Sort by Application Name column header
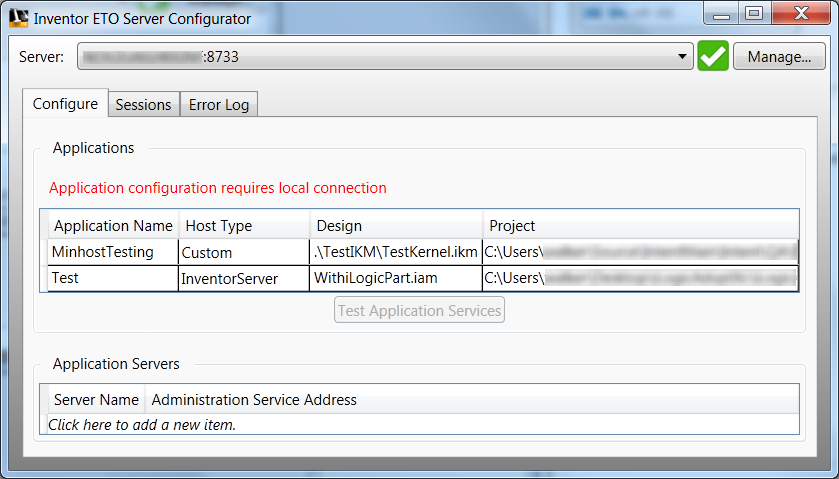Viewport: 839px width, 479px height. click(113, 226)
